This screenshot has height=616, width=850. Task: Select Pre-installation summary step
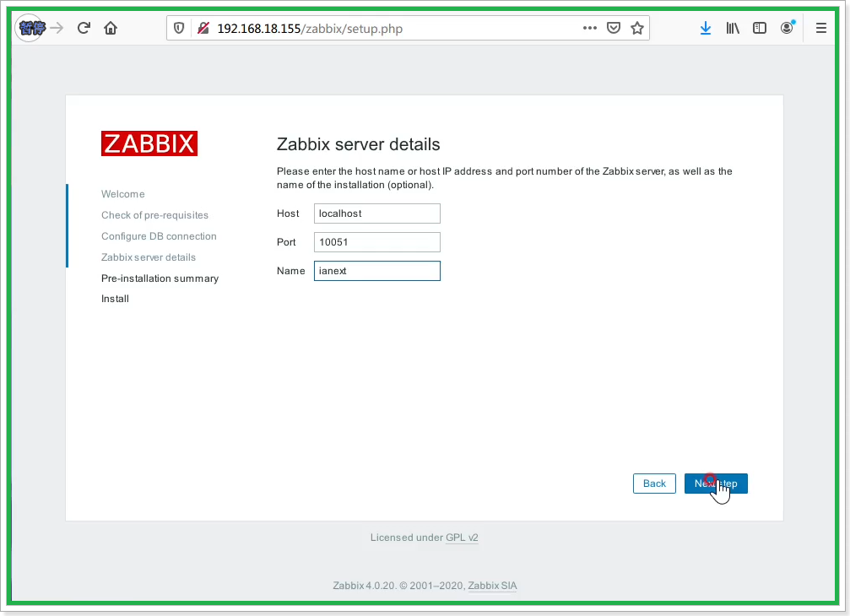160,278
